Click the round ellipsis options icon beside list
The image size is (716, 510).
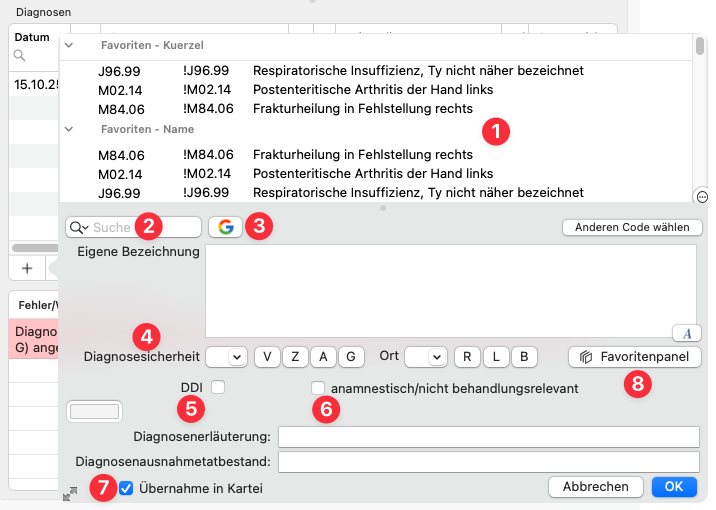coord(702,197)
